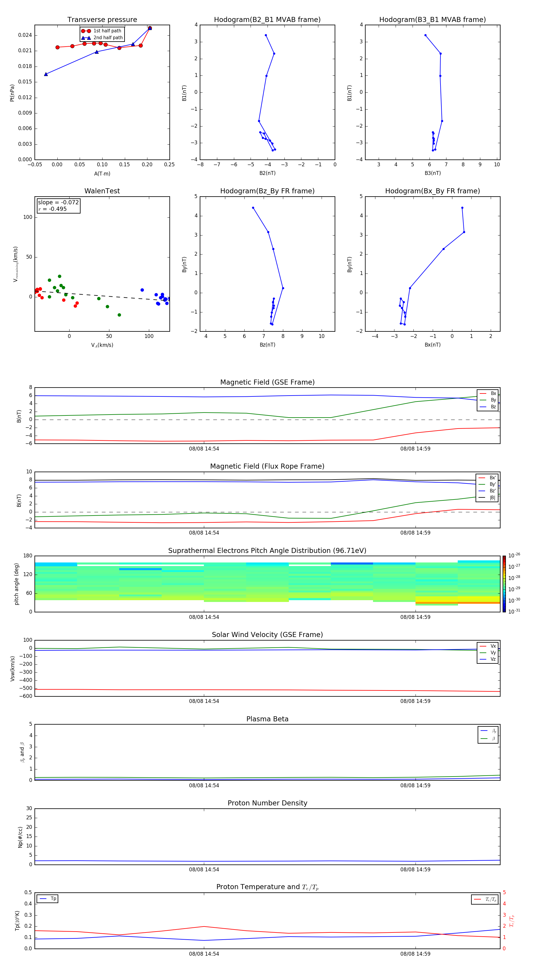This screenshot has width=535, height=980.
Task: Click the 'slope = -0.072' annotation
Action: pos(58,203)
